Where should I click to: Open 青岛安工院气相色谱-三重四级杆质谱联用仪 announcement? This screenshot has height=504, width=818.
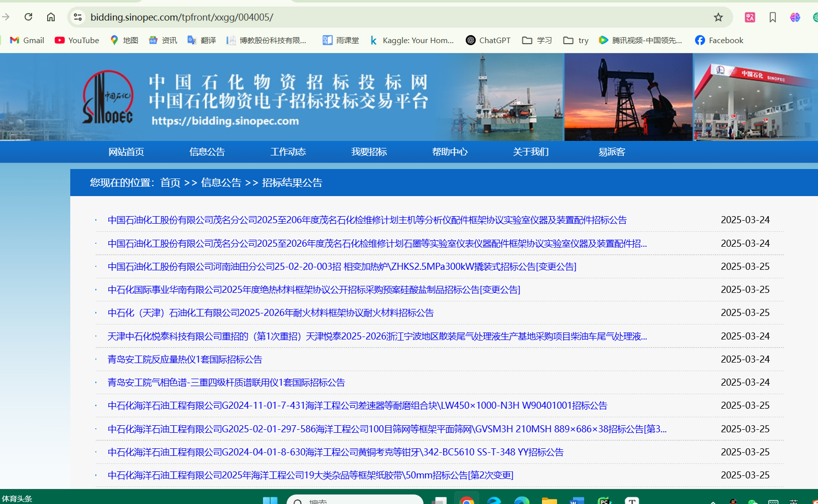[226, 383]
